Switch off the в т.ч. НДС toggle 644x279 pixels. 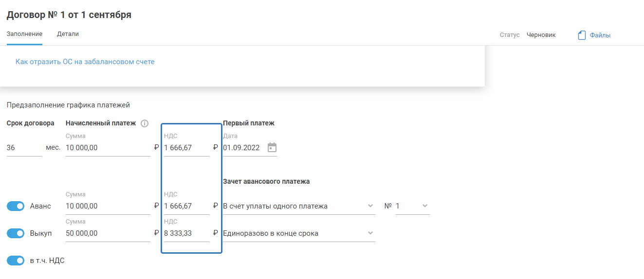[x=16, y=261]
